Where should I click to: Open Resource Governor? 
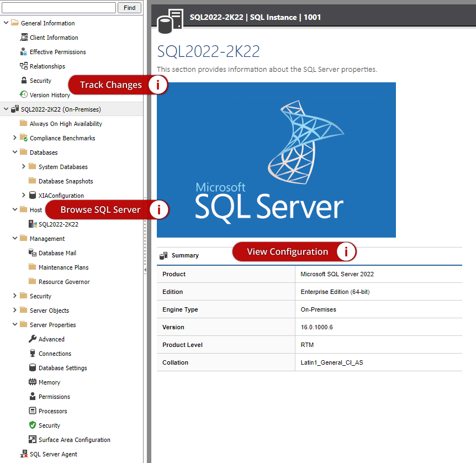(x=64, y=282)
